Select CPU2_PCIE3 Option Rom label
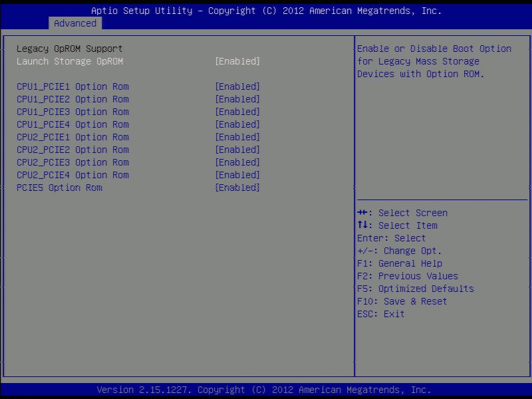Screen dimensions: 532x399 pos(72,162)
